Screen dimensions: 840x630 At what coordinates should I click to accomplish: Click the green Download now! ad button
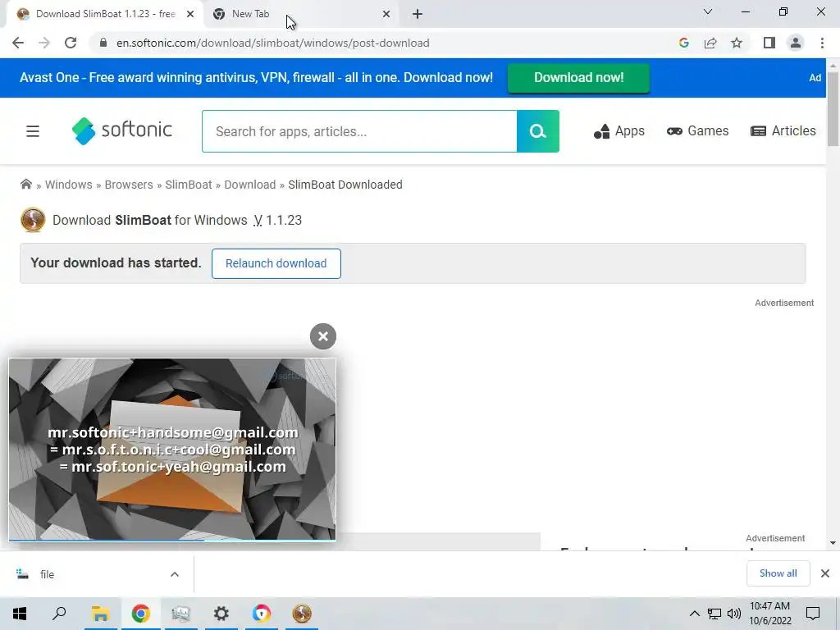(578, 78)
